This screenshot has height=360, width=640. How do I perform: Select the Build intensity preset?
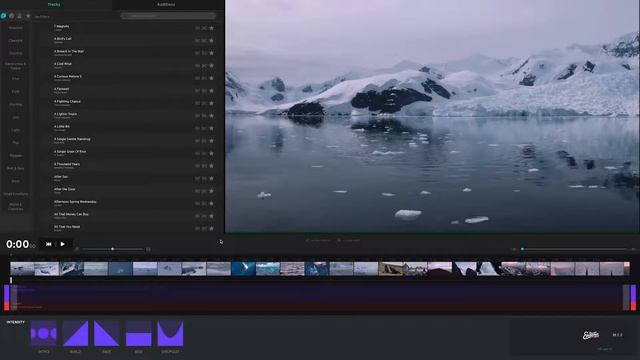coord(75,333)
